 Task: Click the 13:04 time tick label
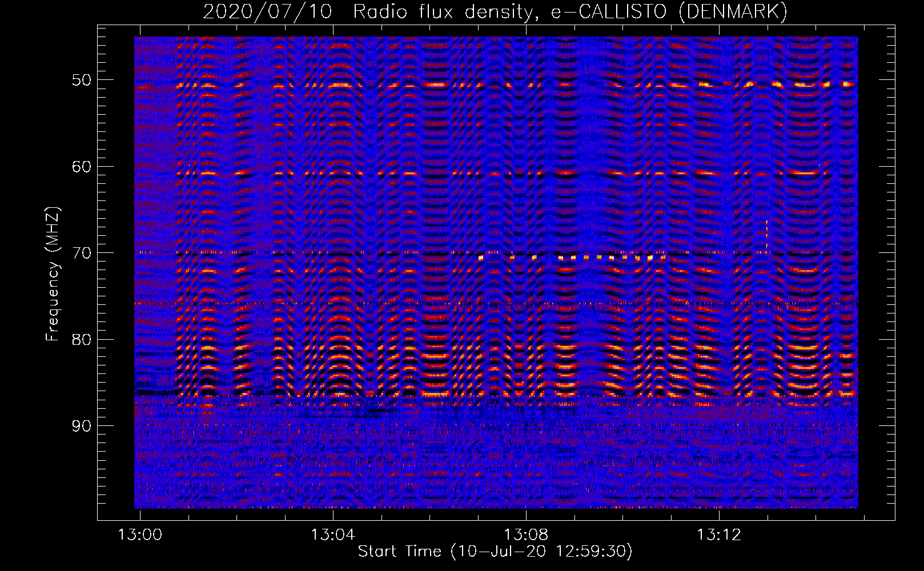(333, 534)
